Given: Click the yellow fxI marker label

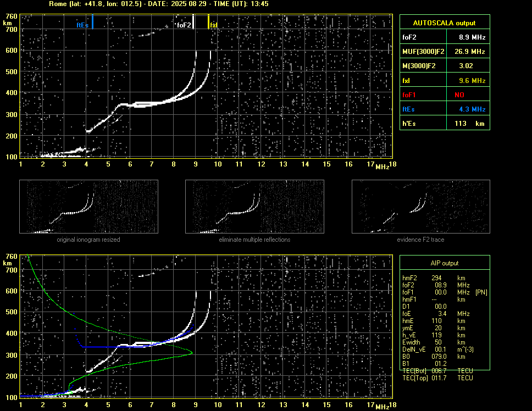Looking at the screenshot, I should pyautogui.click(x=213, y=25).
